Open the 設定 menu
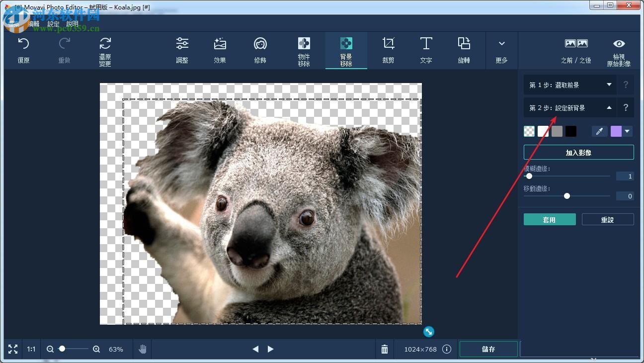 [x=53, y=23]
